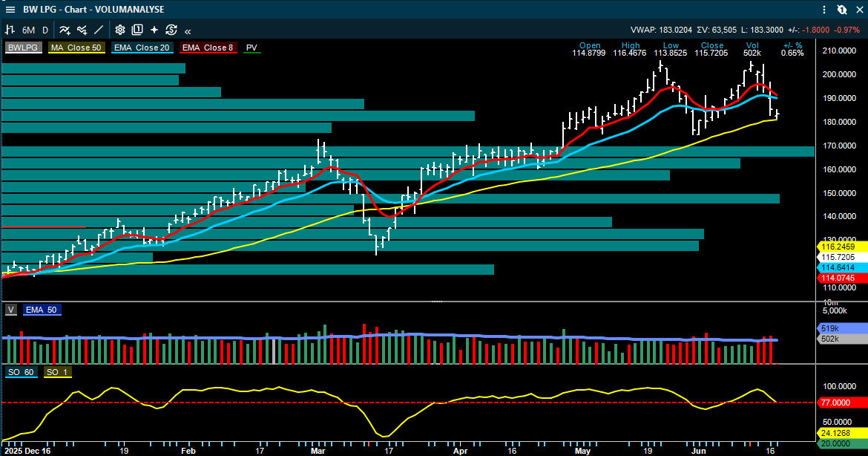The image size is (868, 456).
Task: Click the blue 114.6414 price axis label
Action: click(x=842, y=267)
